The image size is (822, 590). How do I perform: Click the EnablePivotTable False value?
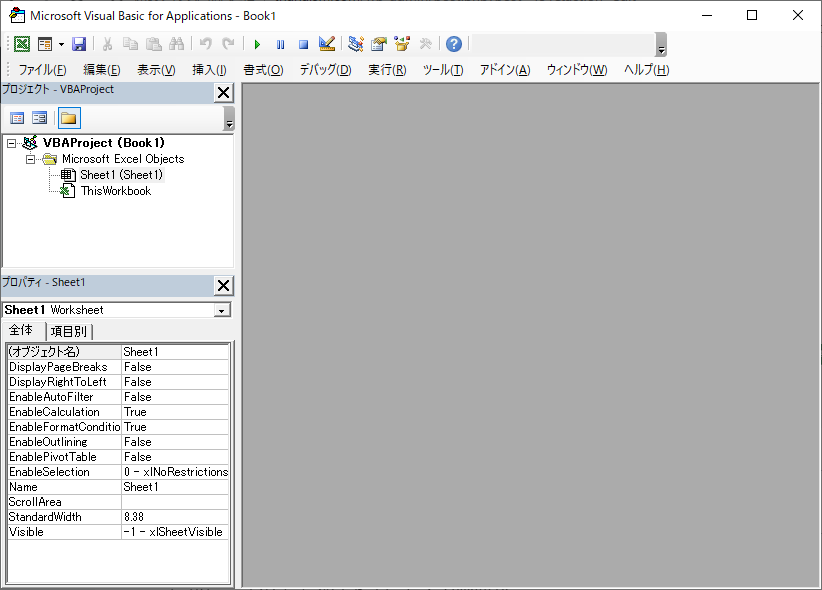tap(175, 457)
